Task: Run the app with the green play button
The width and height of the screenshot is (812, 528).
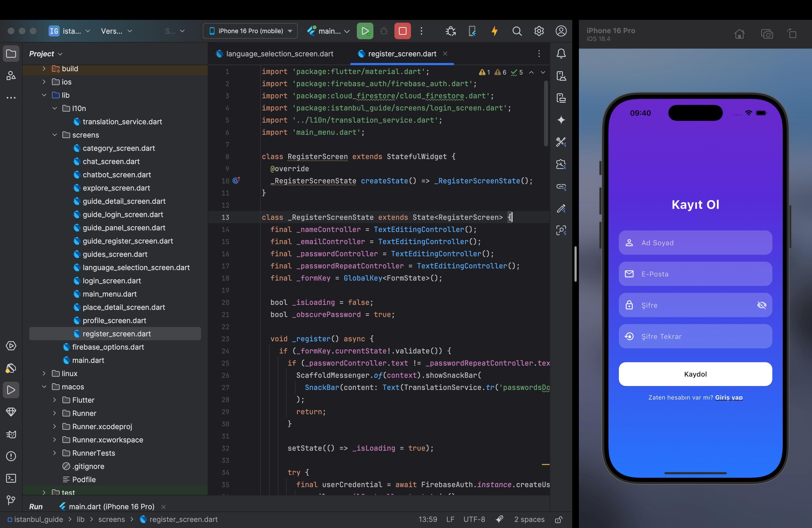Action: click(x=365, y=31)
